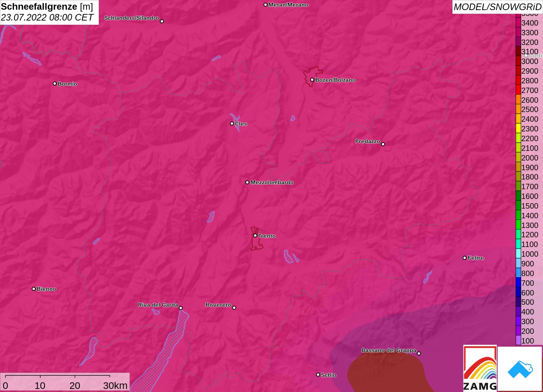Screen dimensions: 543x392
Task: Click the Mezzolombardo city marker
Action: (x=247, y=182)
